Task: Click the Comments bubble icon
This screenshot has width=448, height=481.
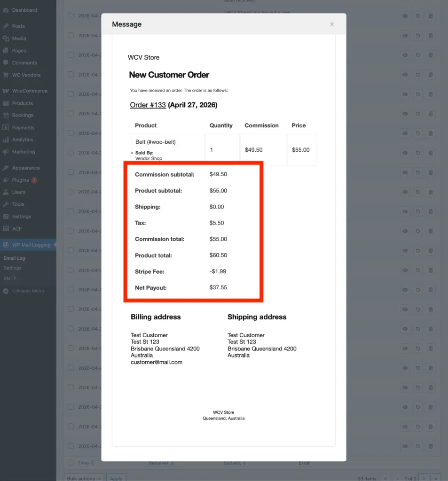Action: point(6,62)
